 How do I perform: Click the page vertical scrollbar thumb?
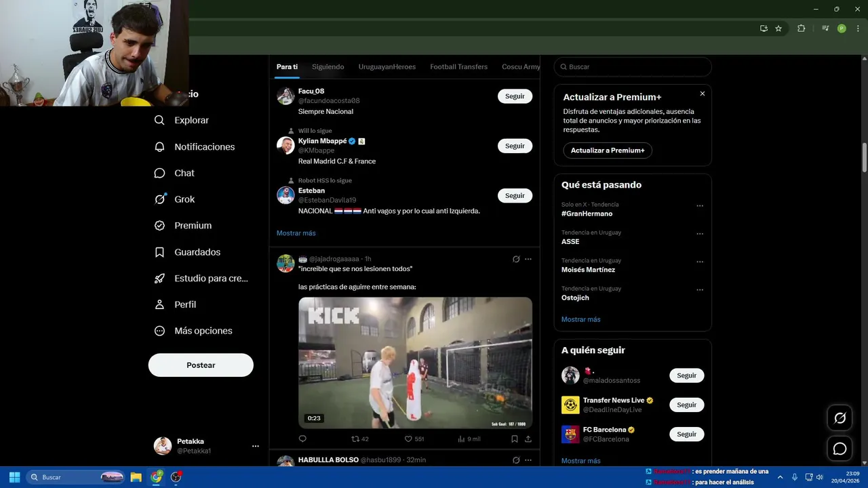pos(865,158)
